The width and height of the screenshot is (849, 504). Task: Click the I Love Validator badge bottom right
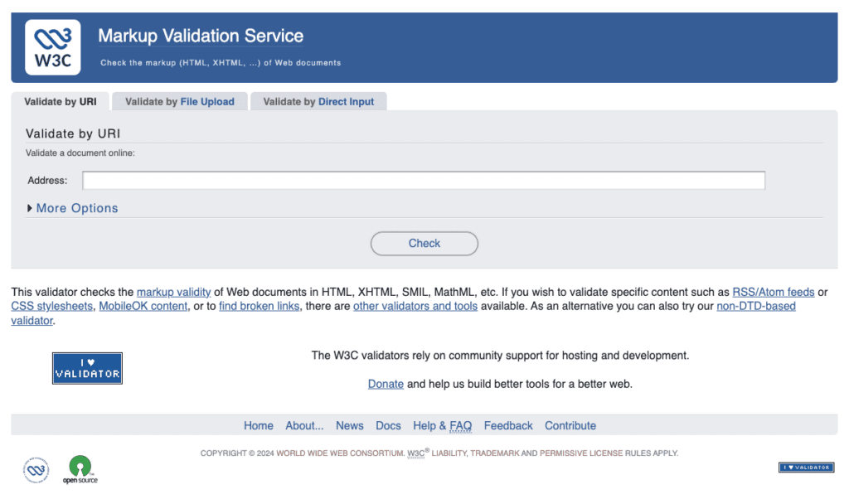[x=806, y=467]
